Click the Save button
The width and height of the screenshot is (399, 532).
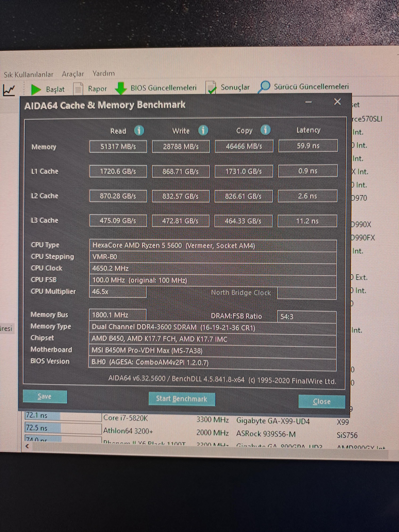pyautogui.click(x=45, y=397)
